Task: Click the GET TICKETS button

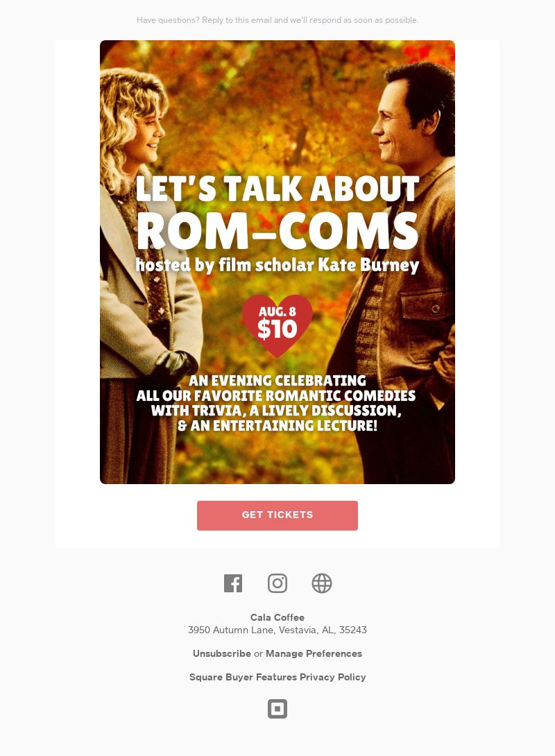Action: tap(277, 515)
